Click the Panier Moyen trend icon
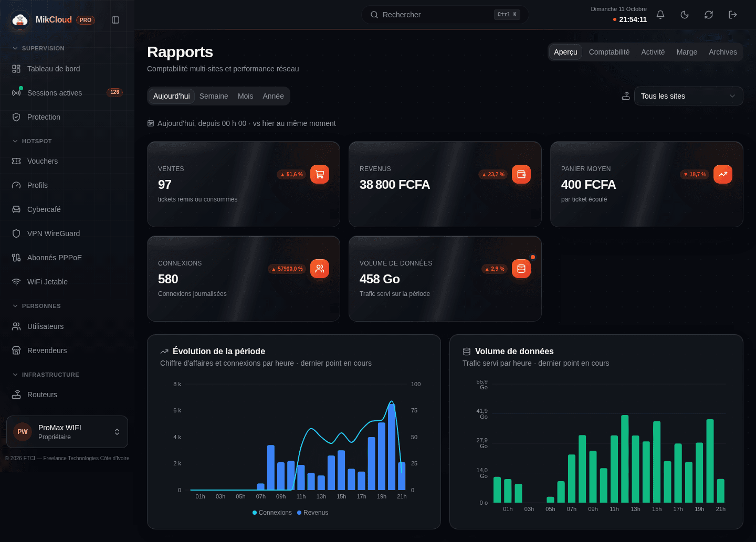 [723, 174]
